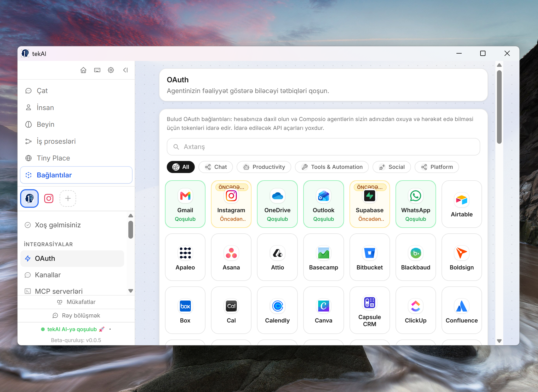Filter integrations by Social
Screen dimensions: 538x392
pyautogui.click(x=392, y=167)
